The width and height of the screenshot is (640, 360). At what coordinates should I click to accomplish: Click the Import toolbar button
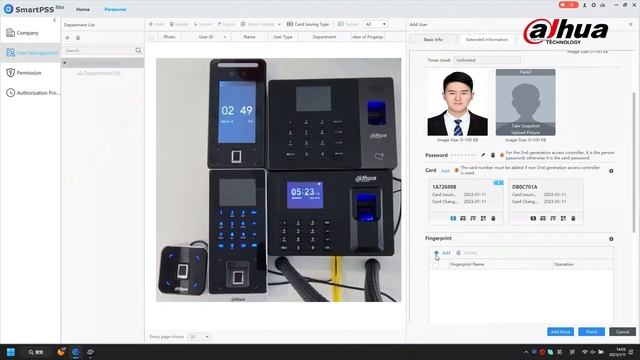pos(203,24)
